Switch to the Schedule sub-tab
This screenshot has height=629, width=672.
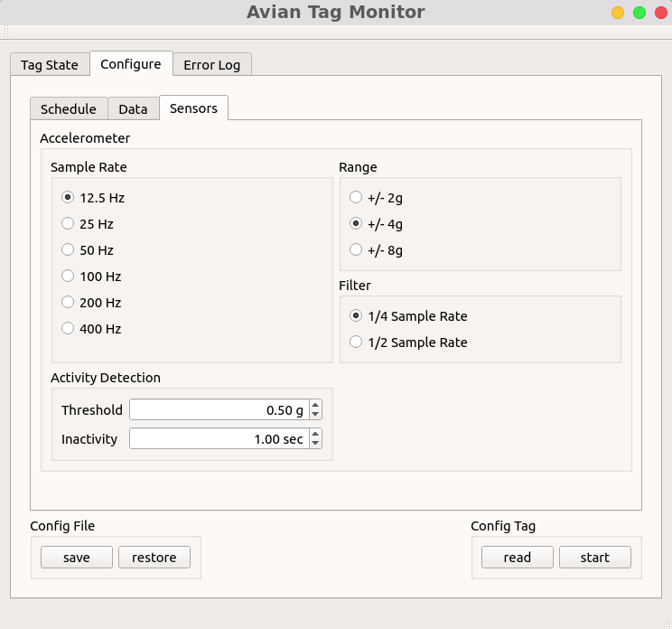pyautogui.click(x=69, y=109)
